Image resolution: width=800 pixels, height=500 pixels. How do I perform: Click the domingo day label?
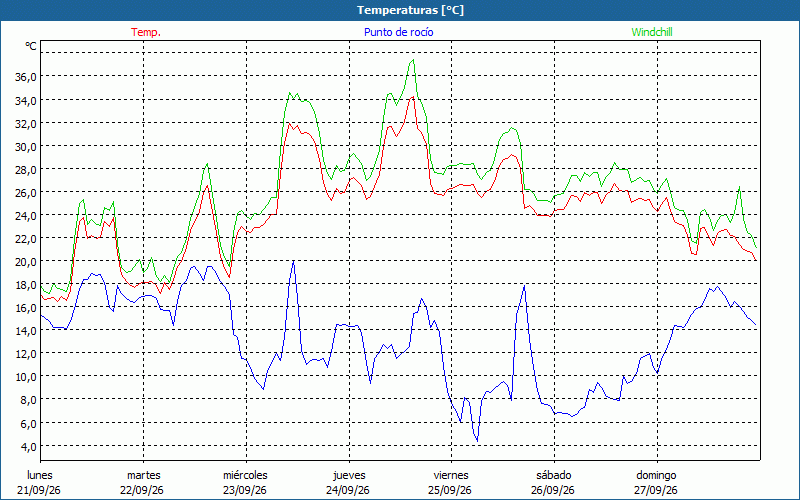(x=656, y=475)
